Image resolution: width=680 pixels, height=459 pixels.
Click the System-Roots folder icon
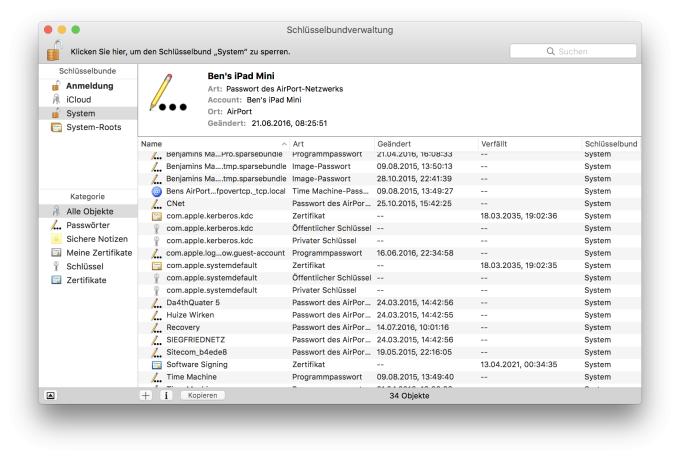[56, 127]
